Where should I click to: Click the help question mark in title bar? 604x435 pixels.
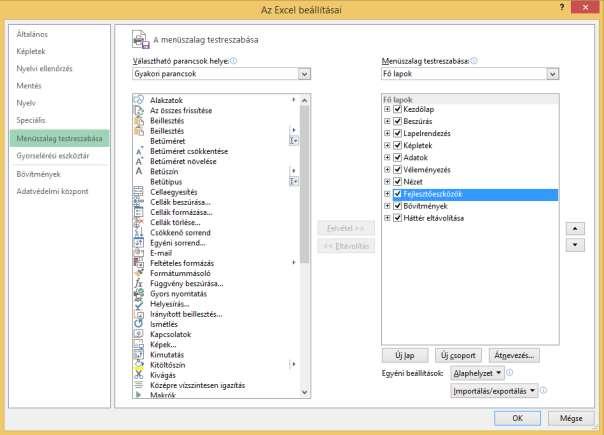click(x=562, y=7)
